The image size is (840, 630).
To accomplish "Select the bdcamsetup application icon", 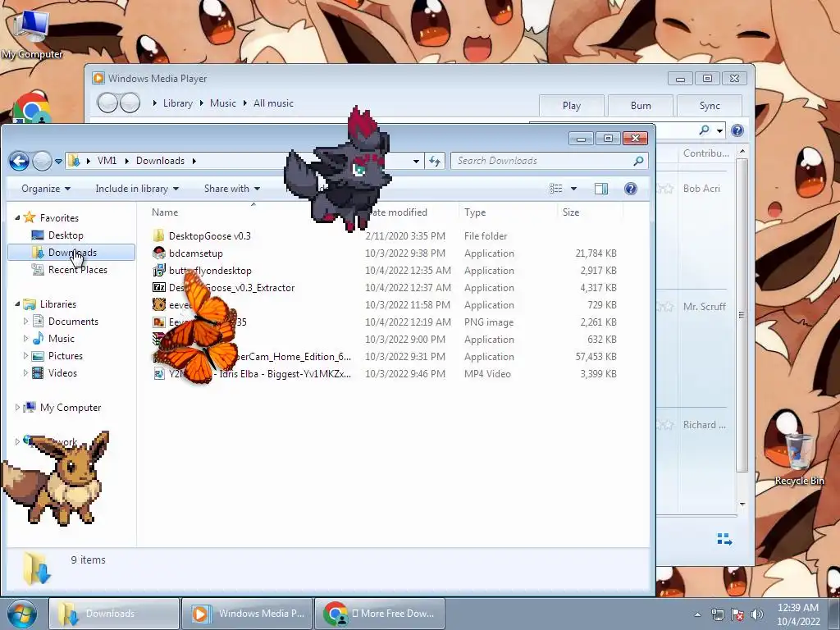I will pyautogui.click(x=158, y=253).
